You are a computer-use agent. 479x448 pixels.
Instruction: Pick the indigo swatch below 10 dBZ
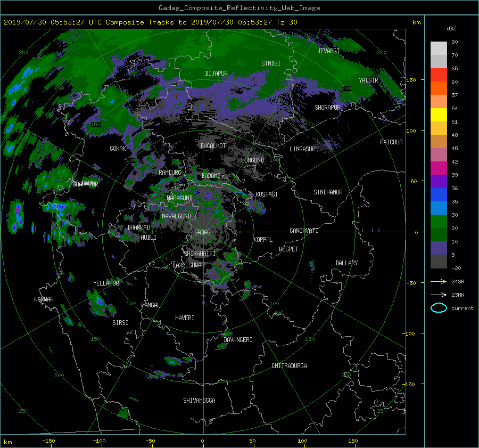pos(439,248)
